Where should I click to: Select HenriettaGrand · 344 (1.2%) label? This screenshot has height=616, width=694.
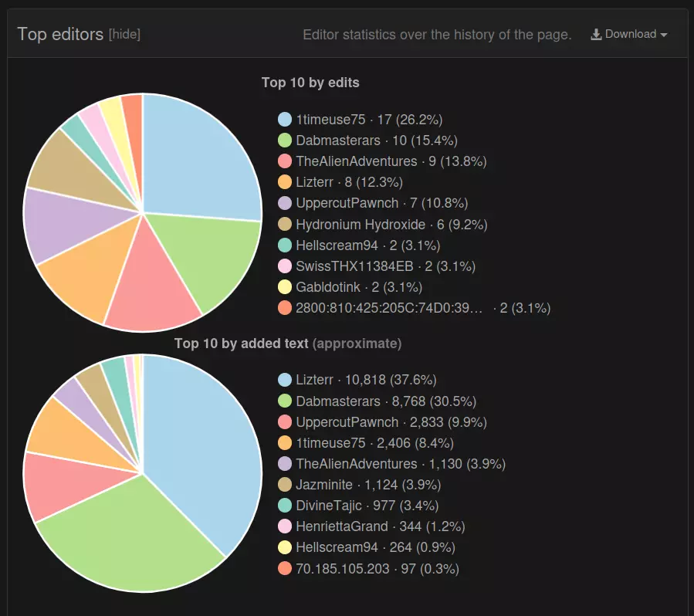pos(381,526)
